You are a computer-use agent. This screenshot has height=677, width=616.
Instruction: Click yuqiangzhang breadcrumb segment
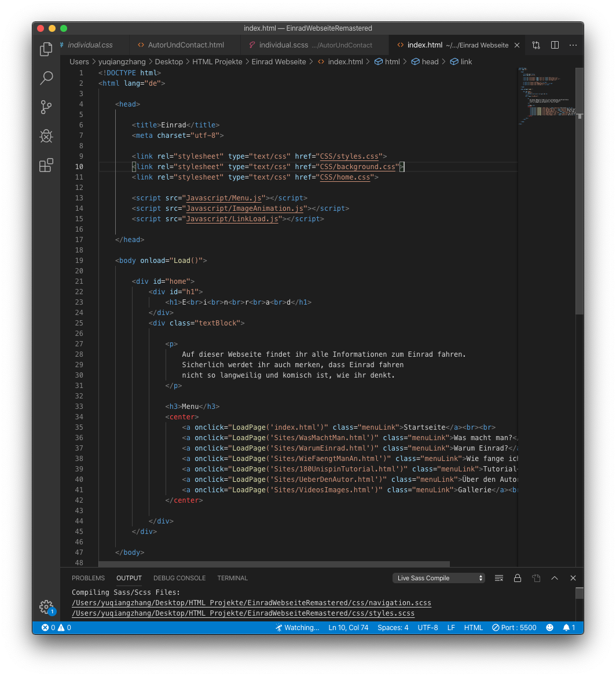[122, 62]
